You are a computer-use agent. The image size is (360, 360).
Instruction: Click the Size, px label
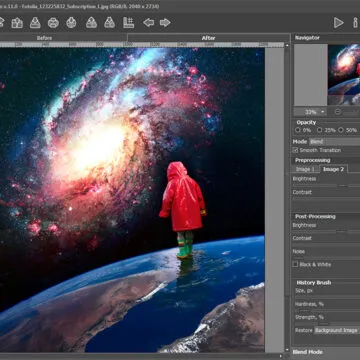303,291
